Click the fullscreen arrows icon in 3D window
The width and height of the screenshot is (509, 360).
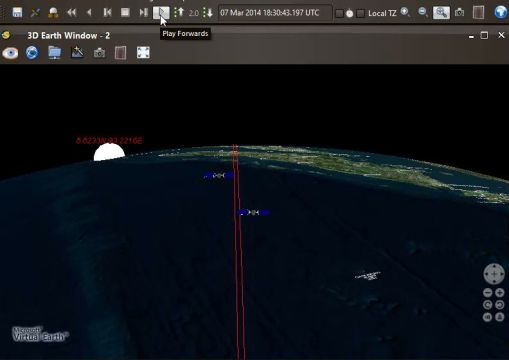click(143, 53)
